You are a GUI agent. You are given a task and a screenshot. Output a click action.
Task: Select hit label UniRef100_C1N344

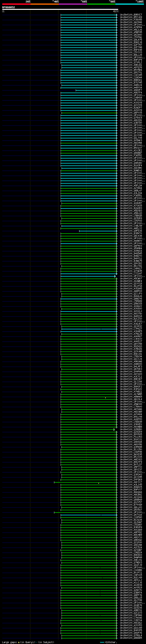131,77
